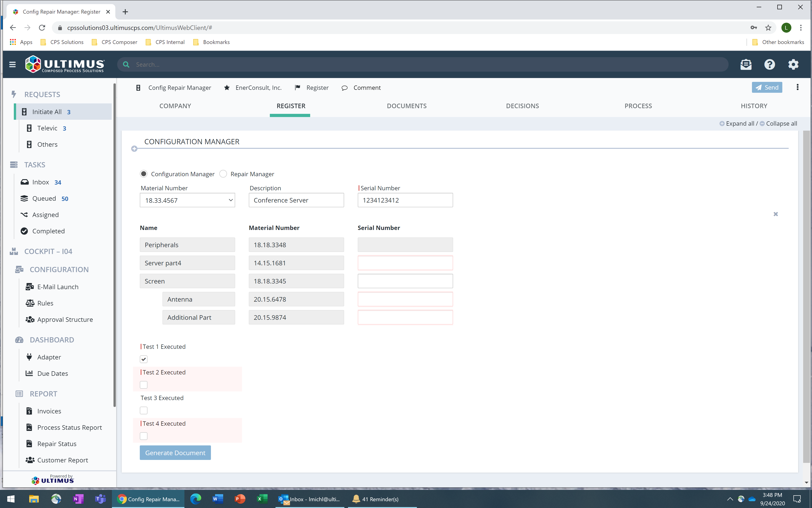
Task: Click the Dashboard gauge icon
Action: click(19, 340)
